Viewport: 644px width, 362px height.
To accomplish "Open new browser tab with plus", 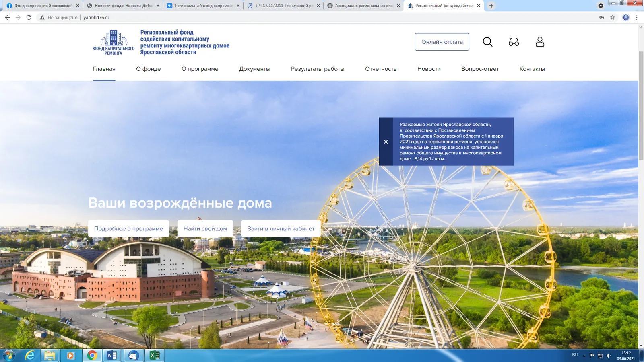I will click(x=491, y=6).
